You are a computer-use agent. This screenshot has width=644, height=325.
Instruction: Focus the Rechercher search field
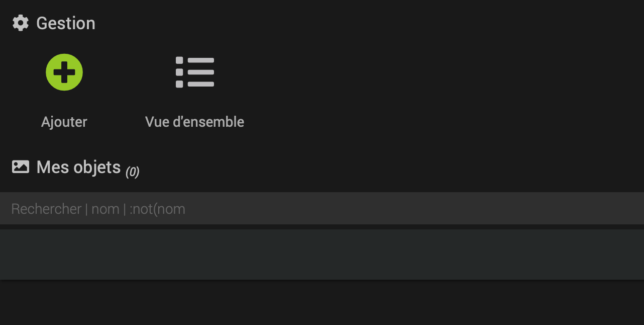pos(321,209)
